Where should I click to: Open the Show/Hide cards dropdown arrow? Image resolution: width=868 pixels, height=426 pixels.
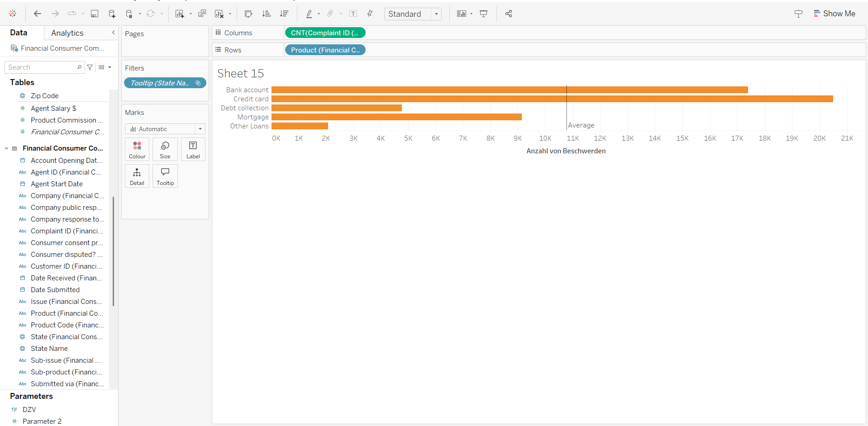tap(472, 14)
